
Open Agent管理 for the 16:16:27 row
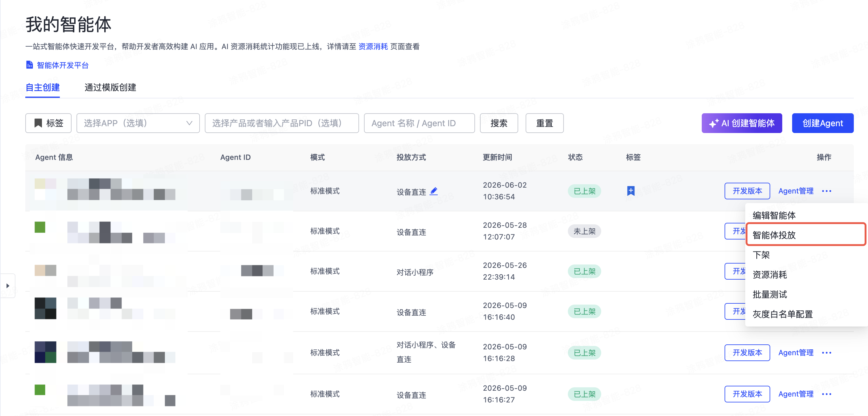point(796,394)
